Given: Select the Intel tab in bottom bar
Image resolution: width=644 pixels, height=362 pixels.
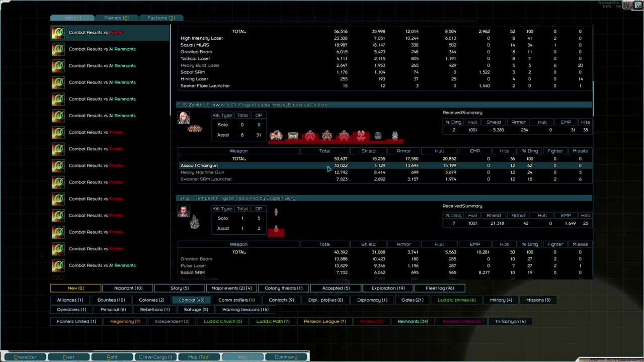Looking at the screenshot, I should pos(243,357).
